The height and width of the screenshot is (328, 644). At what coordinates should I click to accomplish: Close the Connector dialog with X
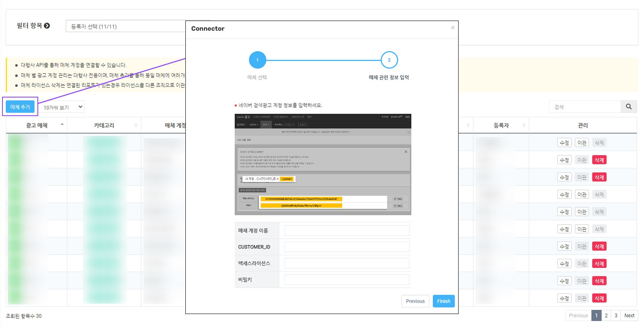452,28
